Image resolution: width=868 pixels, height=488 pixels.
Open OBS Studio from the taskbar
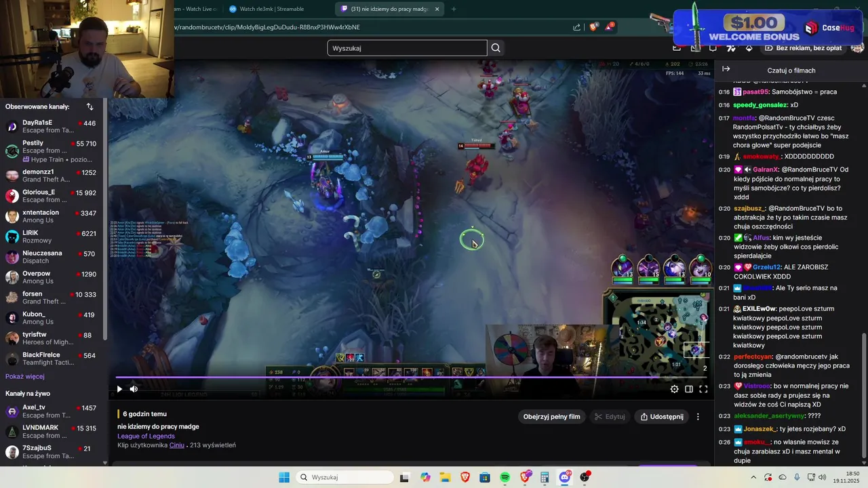click(585, 477)
